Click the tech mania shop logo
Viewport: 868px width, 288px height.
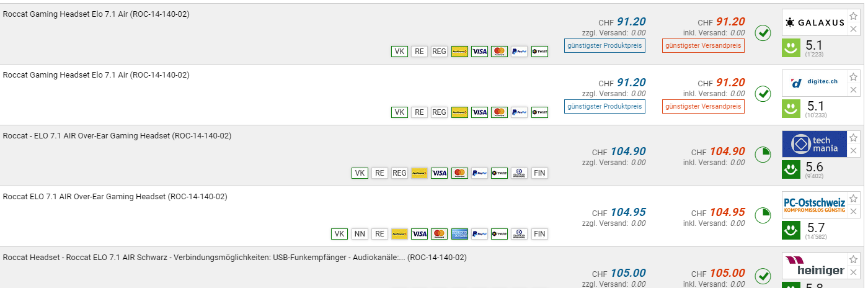813,144
